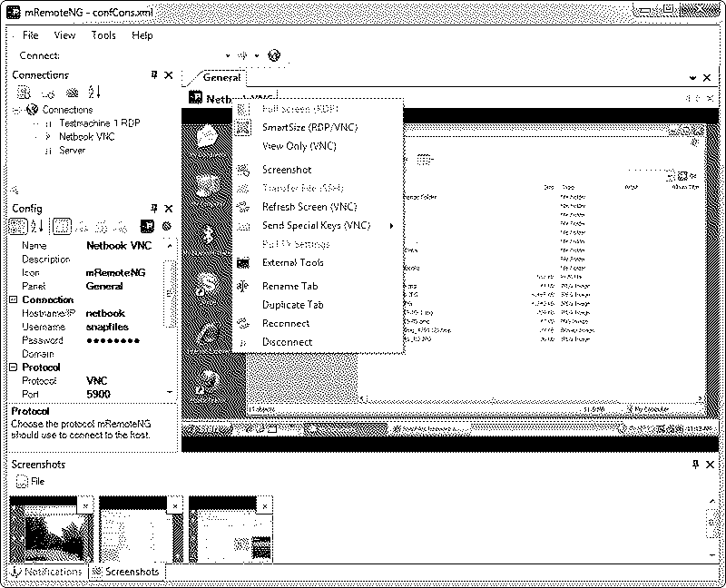
Task: Switch to the Notifications tab
Action: click(x=47, y=572)
